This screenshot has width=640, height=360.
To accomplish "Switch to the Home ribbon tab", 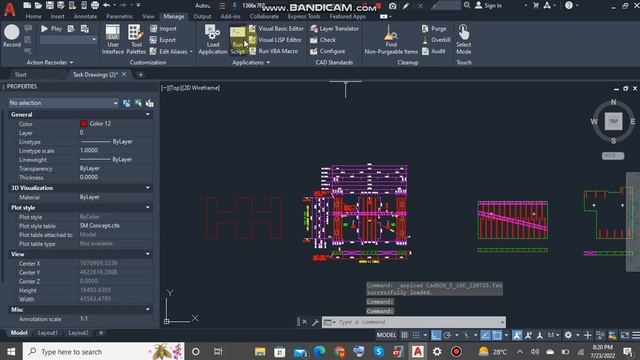I will 33,17.
